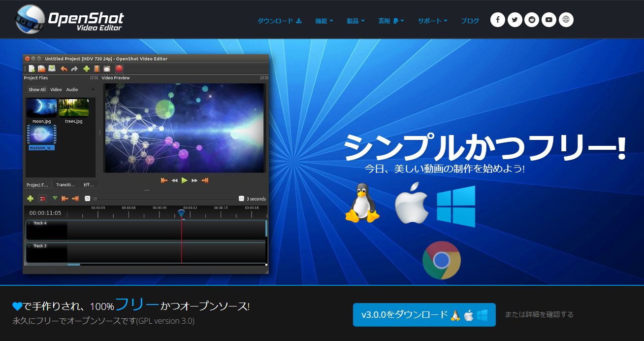The width and height of the screenshot is (644, 341).
Task: Click the green Add Track plus icon
Action: click(x=31, y=199)
